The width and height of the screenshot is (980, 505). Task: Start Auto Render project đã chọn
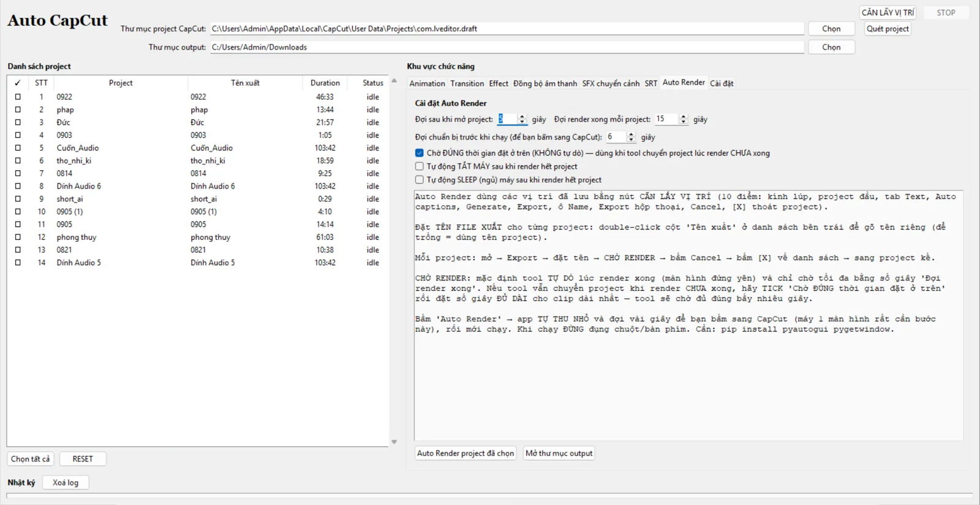tap(466, 454)
